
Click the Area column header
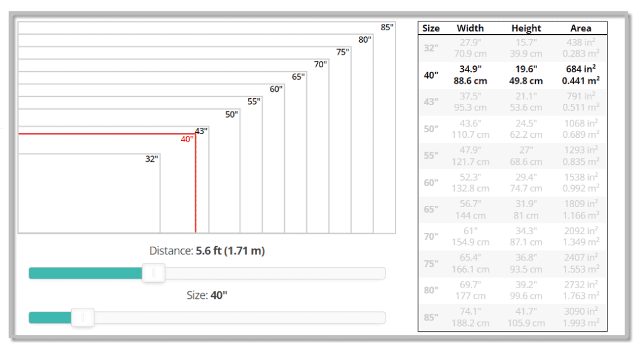click(x=580, y=28)
